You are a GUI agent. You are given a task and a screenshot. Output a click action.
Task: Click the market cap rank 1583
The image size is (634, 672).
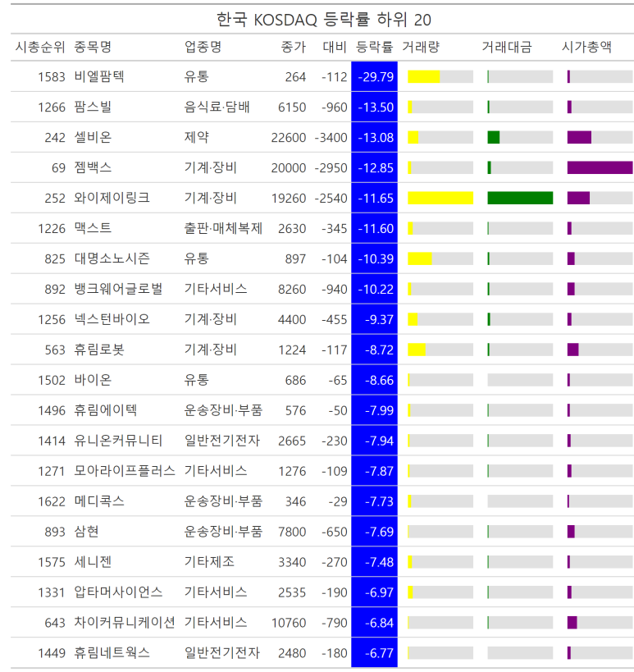[x=52, y=77]
